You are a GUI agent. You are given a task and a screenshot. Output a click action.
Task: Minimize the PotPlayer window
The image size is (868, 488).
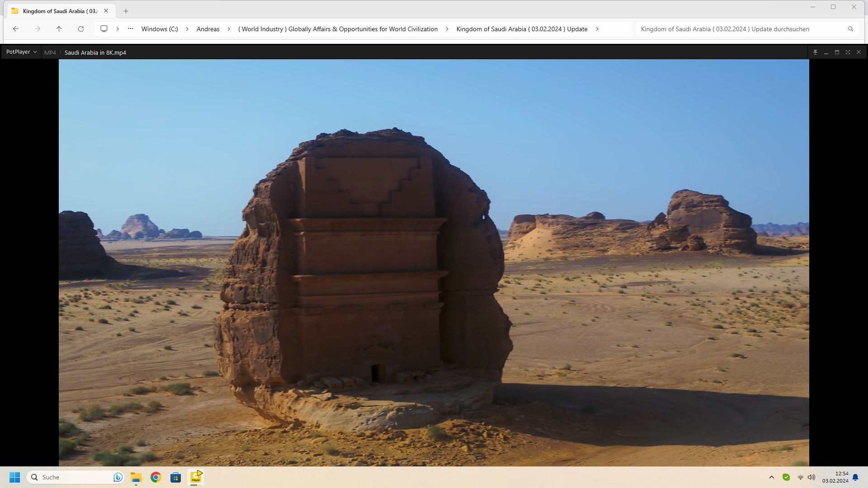(826, 52)
